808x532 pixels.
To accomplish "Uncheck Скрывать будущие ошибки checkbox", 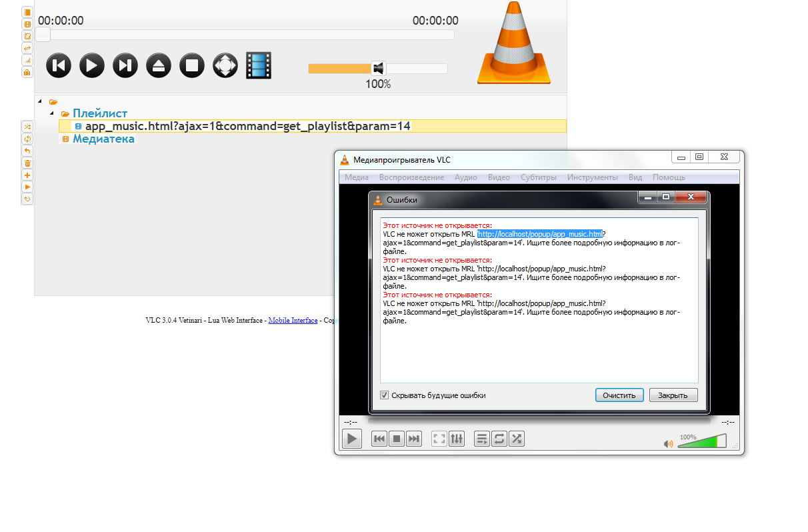I will (x=384, y=395).
